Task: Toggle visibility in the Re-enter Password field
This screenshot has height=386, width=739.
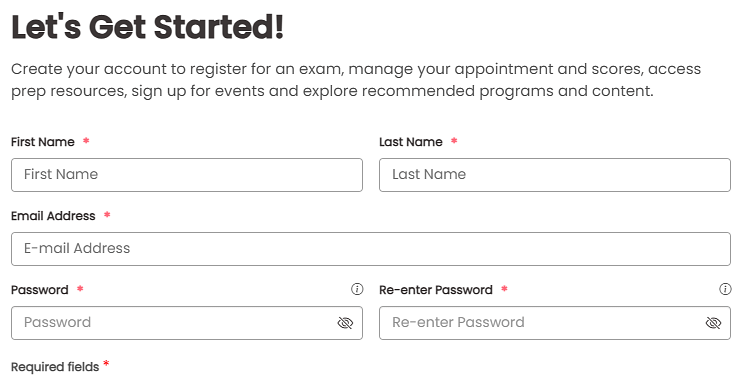Action: tap(714, 323)
